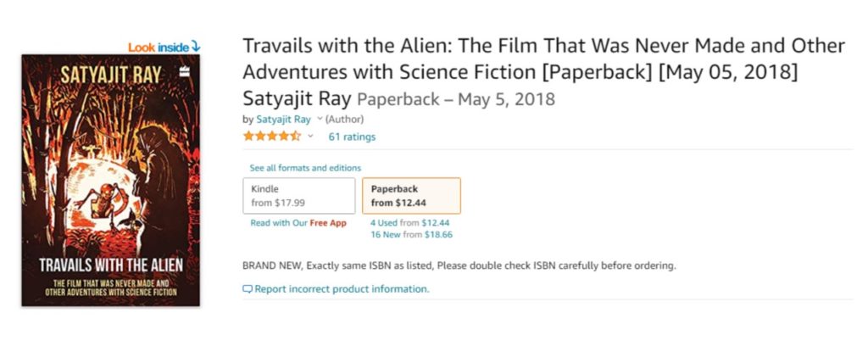Open the 61 ratings link
The image size is (868, 363).
pos(352,137)
